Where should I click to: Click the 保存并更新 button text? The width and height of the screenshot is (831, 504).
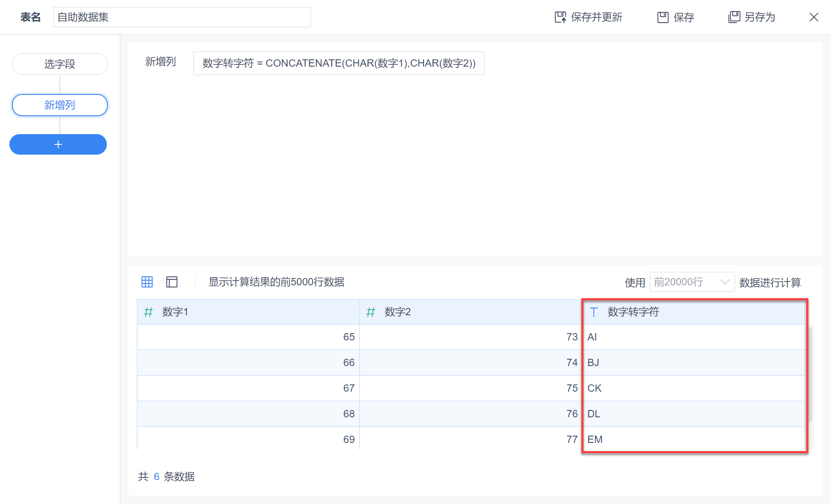(596, 17)
